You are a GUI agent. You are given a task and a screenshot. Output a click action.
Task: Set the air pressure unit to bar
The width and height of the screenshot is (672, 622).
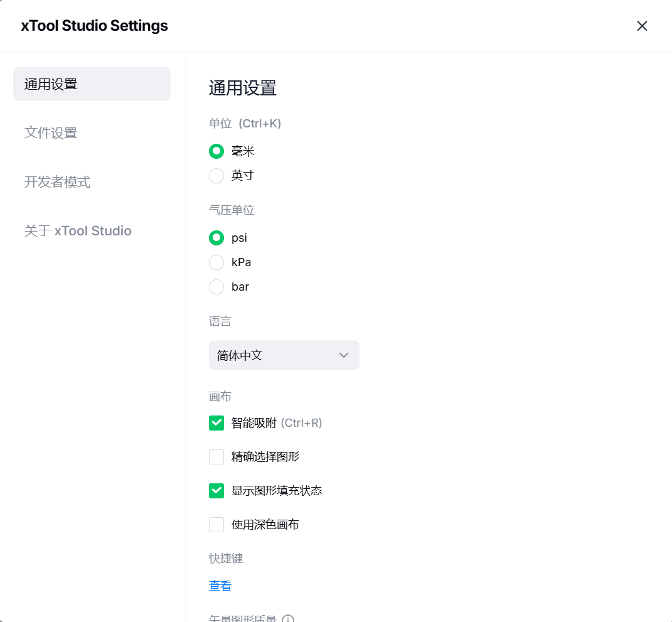pos(216,287)
